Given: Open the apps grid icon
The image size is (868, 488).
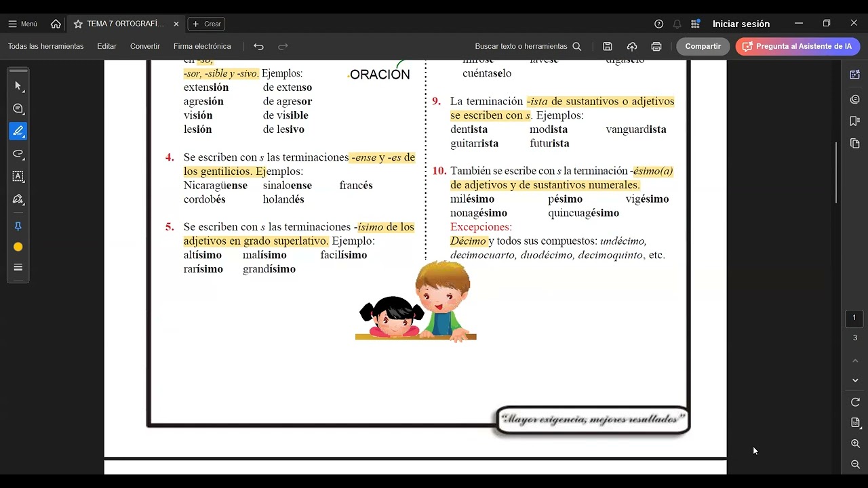Looking at the screenshot, I should [695, 24].
